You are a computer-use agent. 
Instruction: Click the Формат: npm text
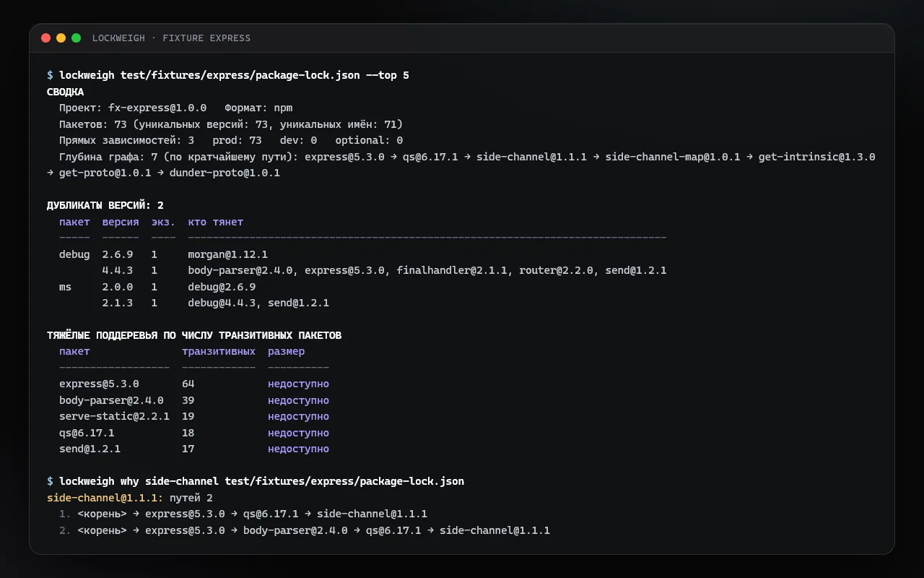[x=258, y=108]
